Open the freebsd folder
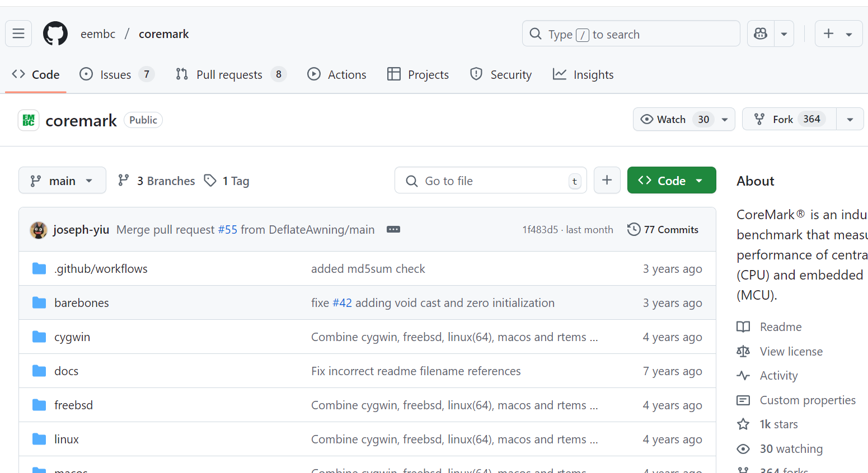Screen dimensions: 868x473 pos(73,405)
